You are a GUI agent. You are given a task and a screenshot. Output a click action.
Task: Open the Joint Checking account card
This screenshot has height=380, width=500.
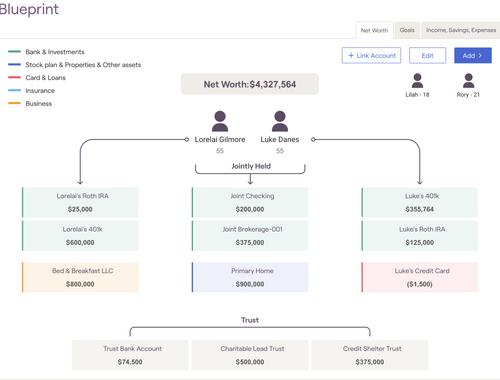click(250, 202)
